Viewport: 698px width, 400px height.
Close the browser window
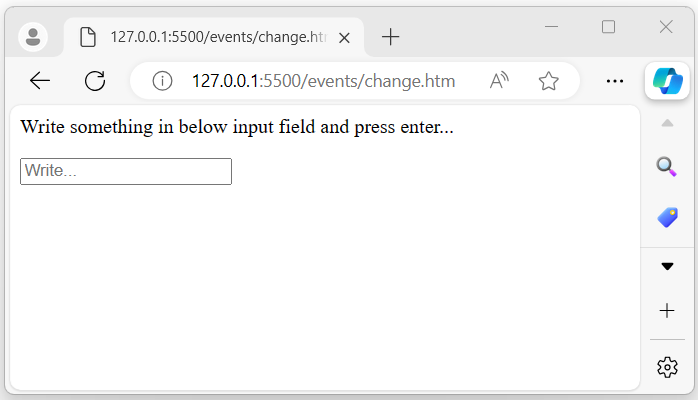[666, 27]
